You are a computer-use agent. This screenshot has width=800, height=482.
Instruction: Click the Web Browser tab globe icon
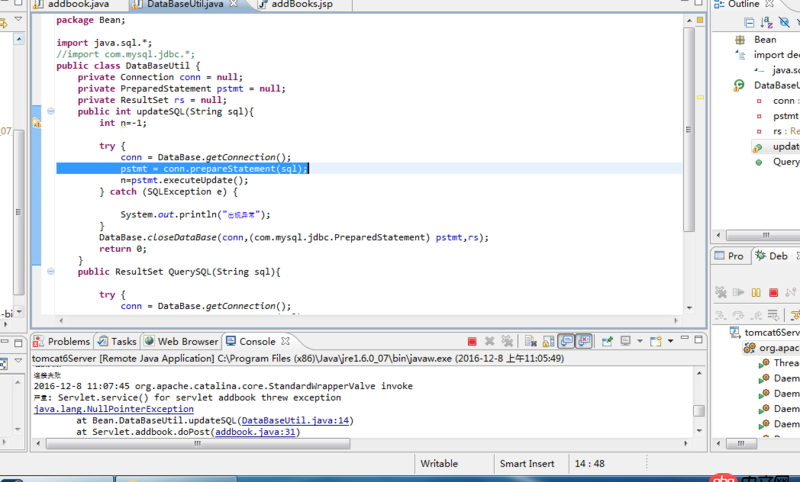[149, 342]
